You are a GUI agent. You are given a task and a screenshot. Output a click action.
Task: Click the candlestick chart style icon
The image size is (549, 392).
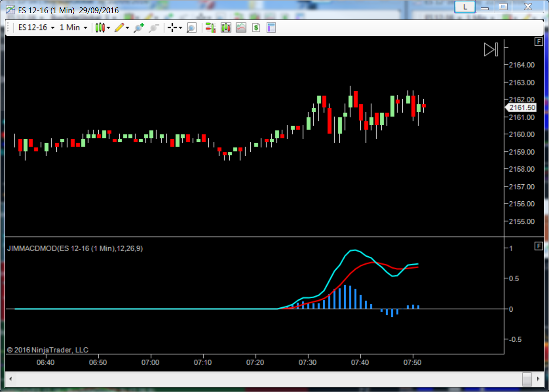pyautogui.click(x=100, y=28)
